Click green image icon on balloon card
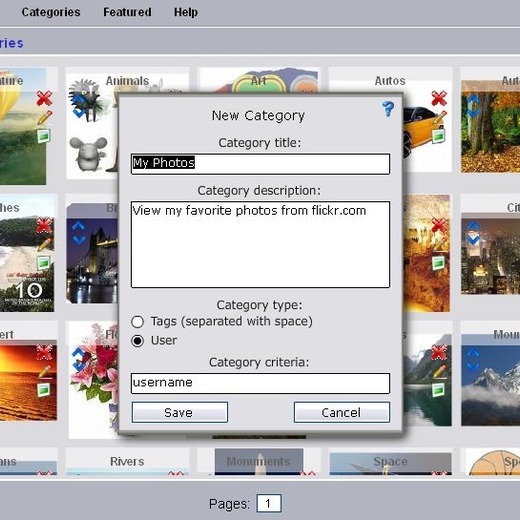Screen dimensions: 520x520 (x=44, y=136)
